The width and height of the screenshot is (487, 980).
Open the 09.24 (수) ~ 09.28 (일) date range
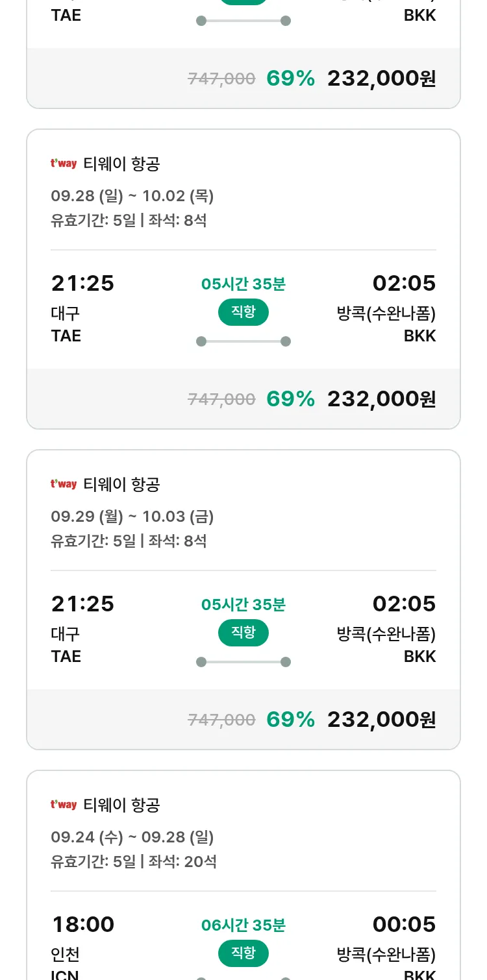tap(132, 837)
